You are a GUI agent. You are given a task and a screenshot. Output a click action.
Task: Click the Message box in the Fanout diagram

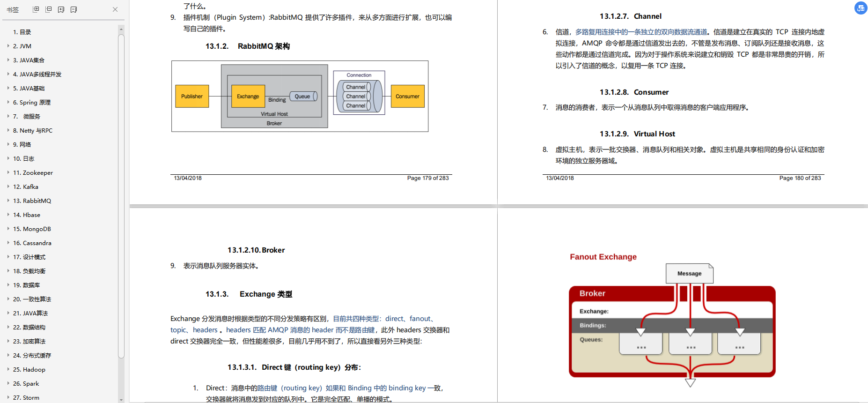coord(690,273)
